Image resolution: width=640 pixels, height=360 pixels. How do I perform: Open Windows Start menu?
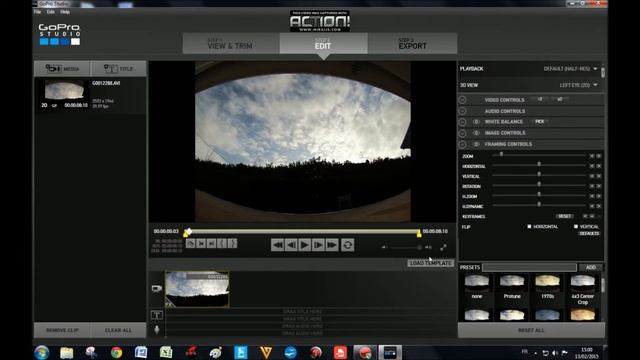click(42, 352)
